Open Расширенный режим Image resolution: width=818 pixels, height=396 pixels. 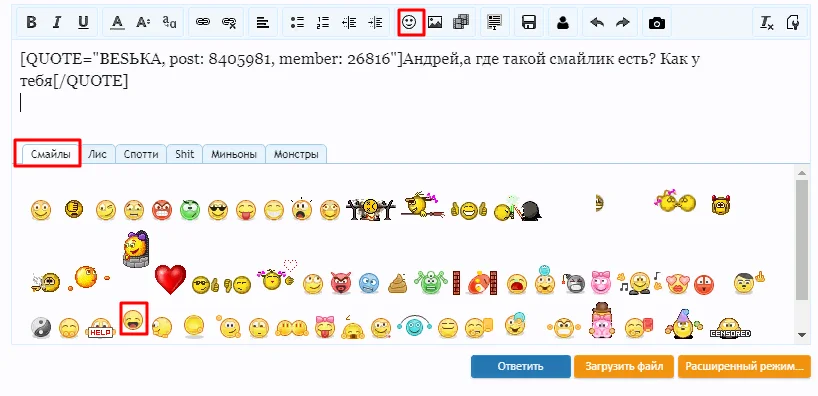coord(744,367)
